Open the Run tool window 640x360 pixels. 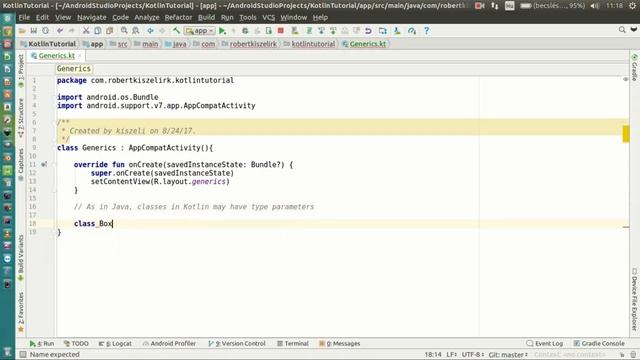(x=42, y=344)
